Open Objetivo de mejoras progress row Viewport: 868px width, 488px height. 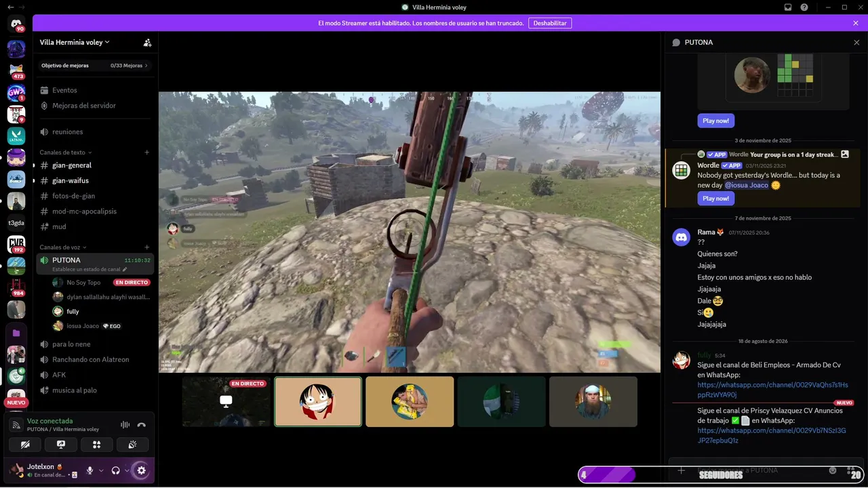click(95, 66)
